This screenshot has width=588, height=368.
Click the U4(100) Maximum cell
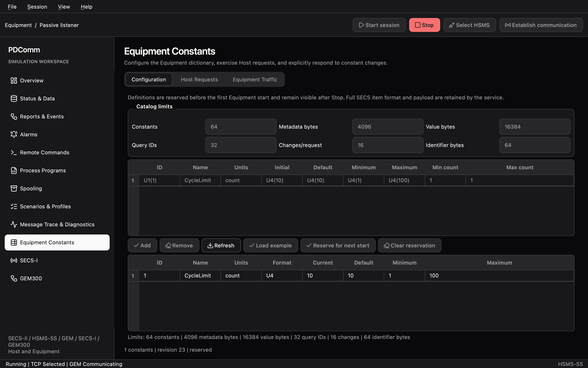[404, 180]
